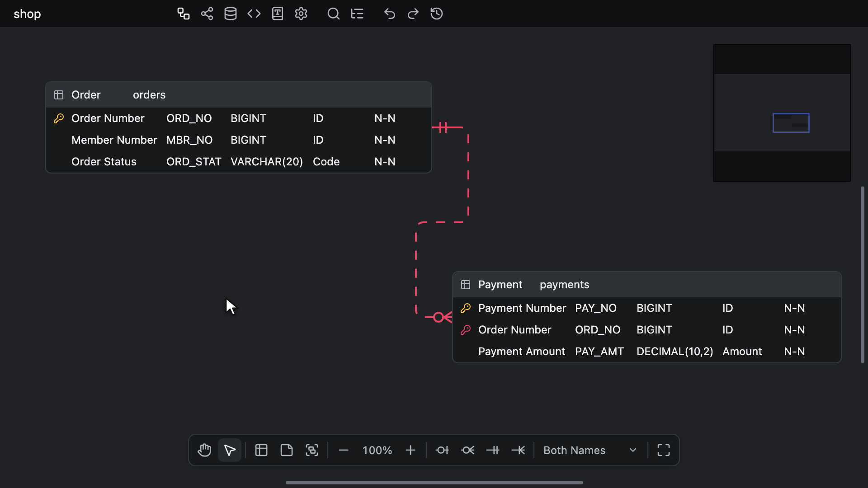Click the PAY_NO physical name
868x488 pixels.
click(x=596, y=308)
